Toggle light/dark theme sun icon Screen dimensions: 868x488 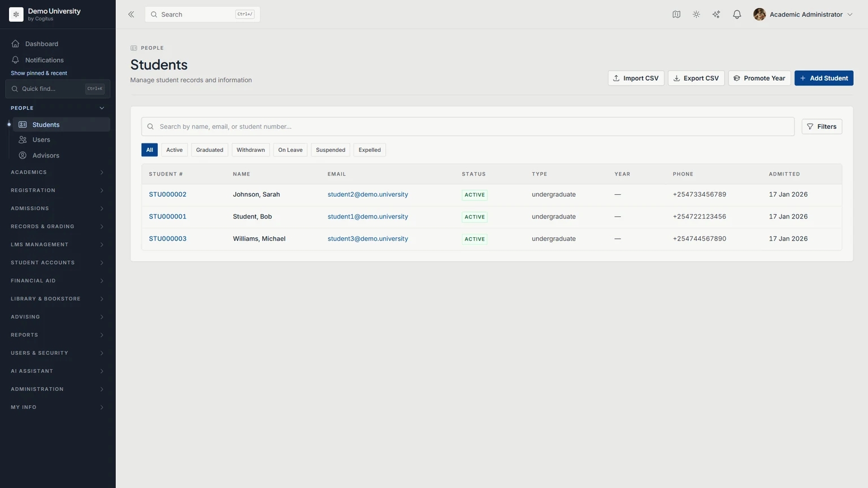(696, 15)
